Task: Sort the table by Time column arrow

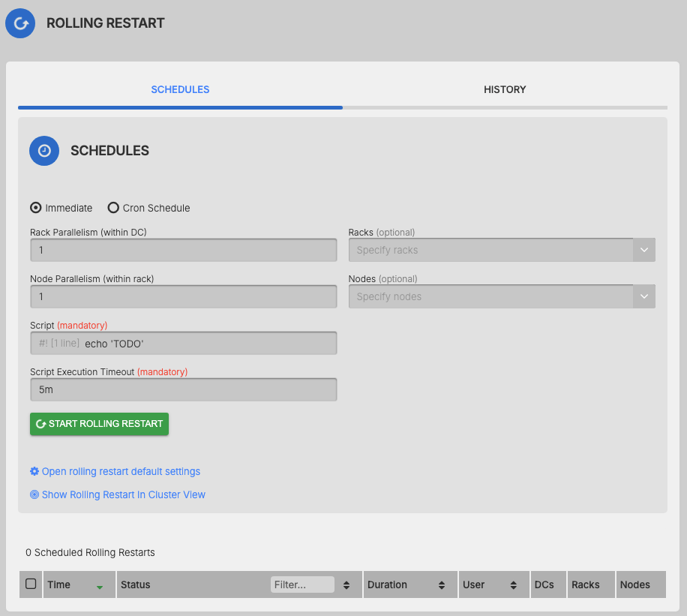Action: (100, 586)
